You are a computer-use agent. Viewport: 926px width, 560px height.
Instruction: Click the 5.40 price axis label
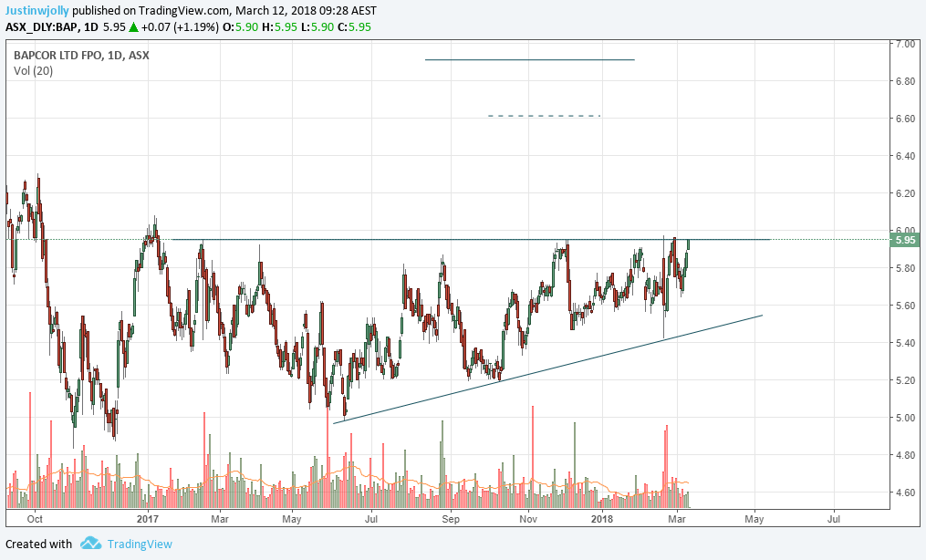point(905,344)
